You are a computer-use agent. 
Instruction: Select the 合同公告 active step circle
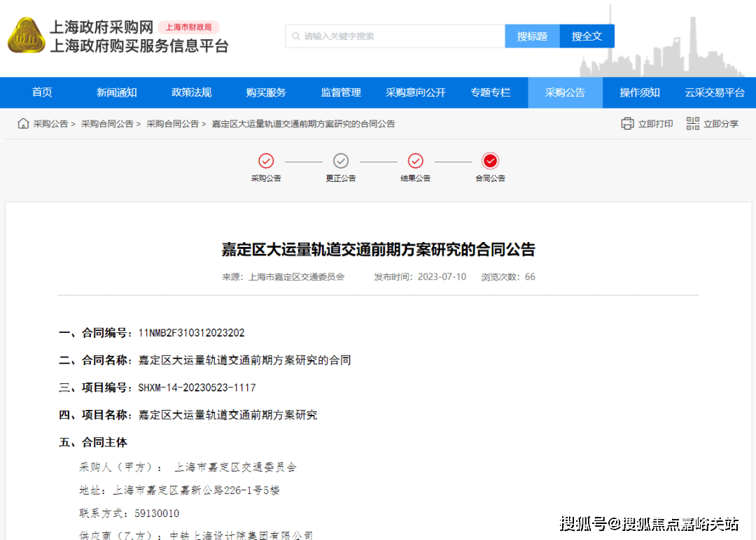coord(490,161)
